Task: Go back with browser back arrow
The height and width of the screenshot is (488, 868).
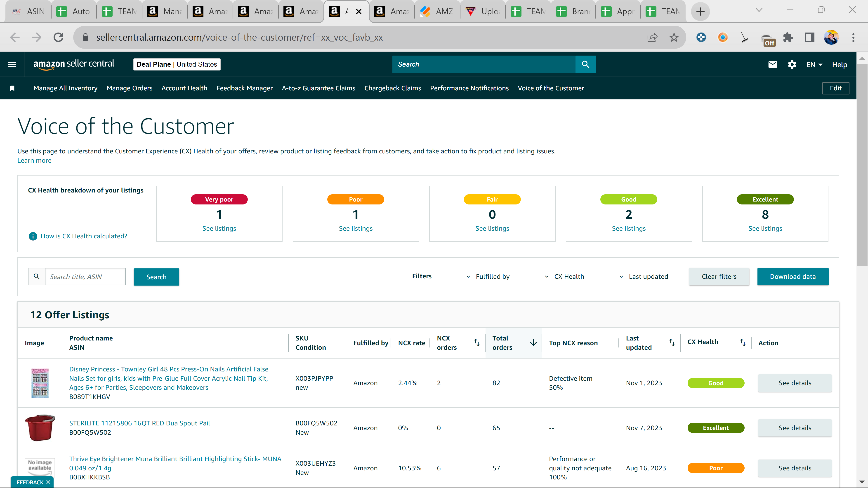Action: tap(15, 37)
